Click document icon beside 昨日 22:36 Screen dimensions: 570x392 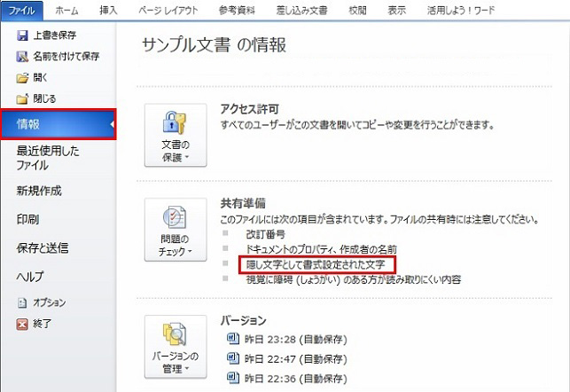pyautogui.click(x=232, y=378)
